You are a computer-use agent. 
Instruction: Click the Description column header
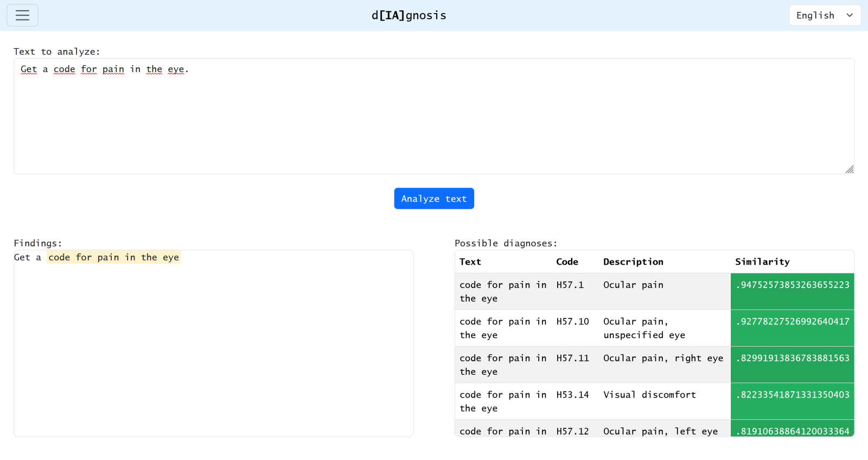tap(633, 261)
